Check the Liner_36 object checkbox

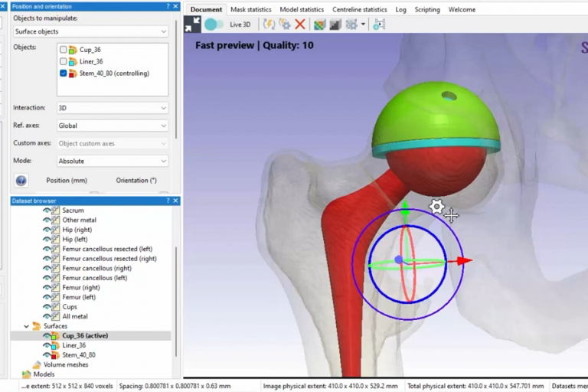[64, 61]
